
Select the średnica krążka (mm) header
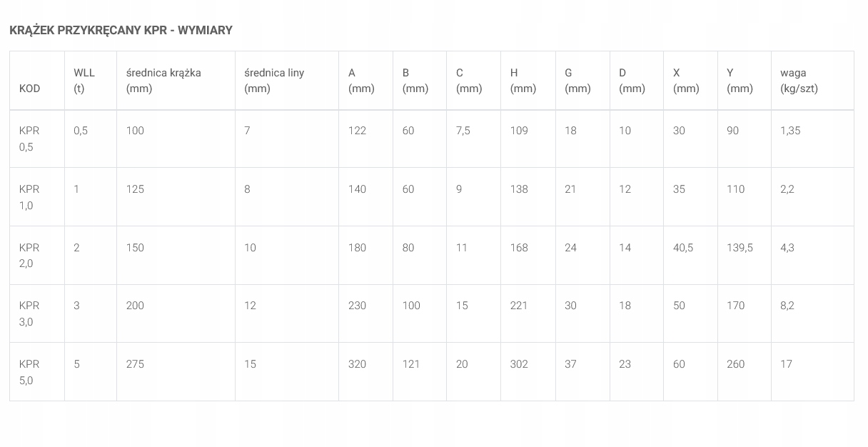(163, 81)
